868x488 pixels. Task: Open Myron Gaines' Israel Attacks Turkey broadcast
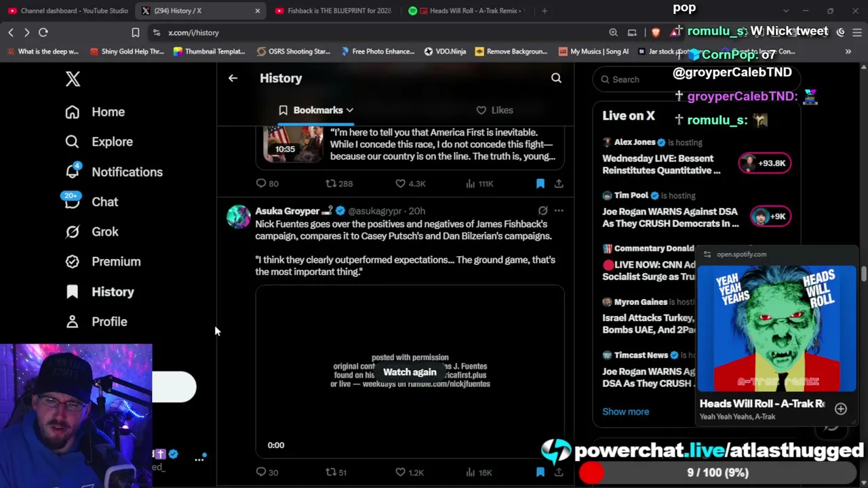pos(648,323)
